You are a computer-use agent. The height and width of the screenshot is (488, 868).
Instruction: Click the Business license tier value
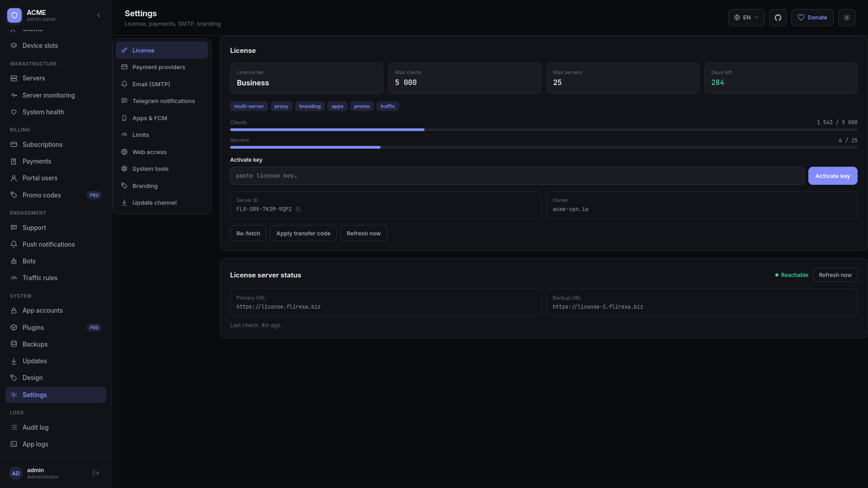coord(253,83)
